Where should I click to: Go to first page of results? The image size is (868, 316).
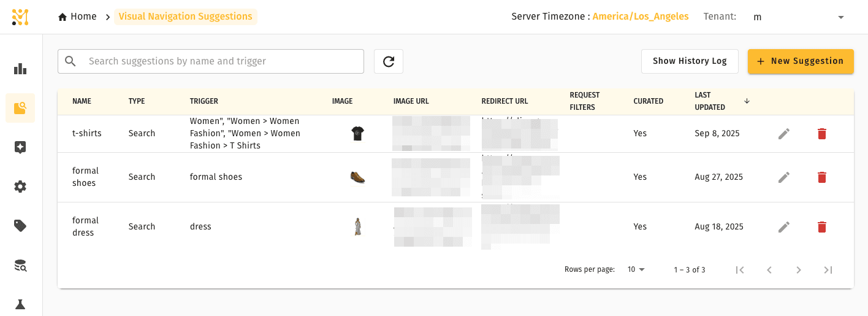[x=740, y=270]
